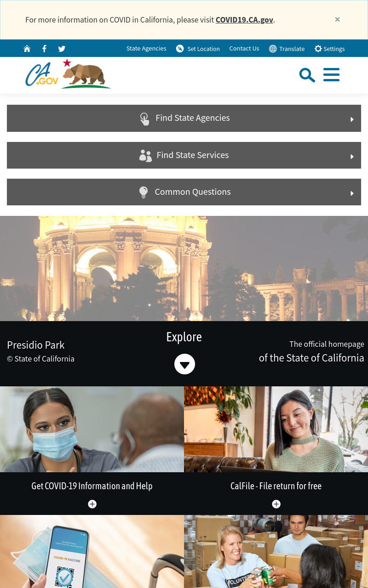This screenshot has width=368, height=588.
Task: Open the Twitter icon link
Action: [x=62, y=49]
